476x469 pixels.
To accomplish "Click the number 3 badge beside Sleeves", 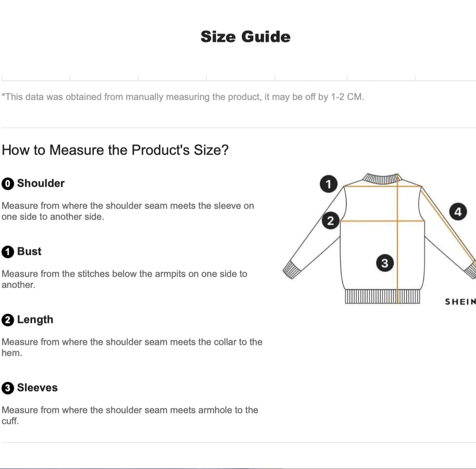I will 8,388.
